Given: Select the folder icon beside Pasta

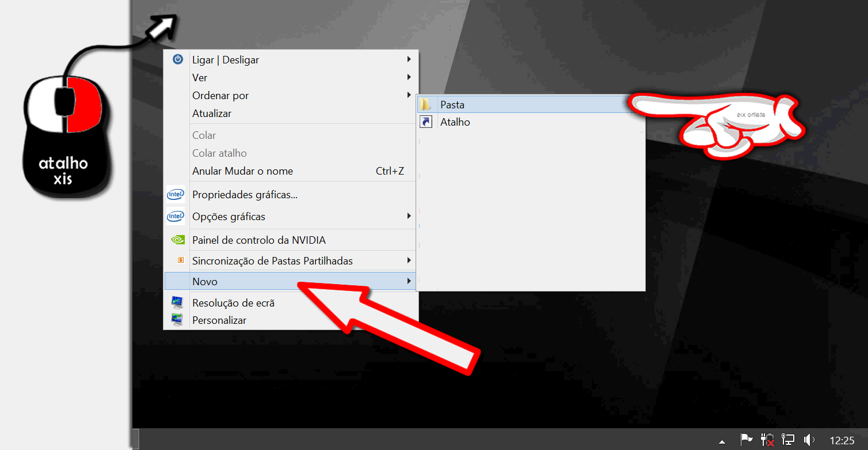Looking at the screenshot, I should (426, 104).
